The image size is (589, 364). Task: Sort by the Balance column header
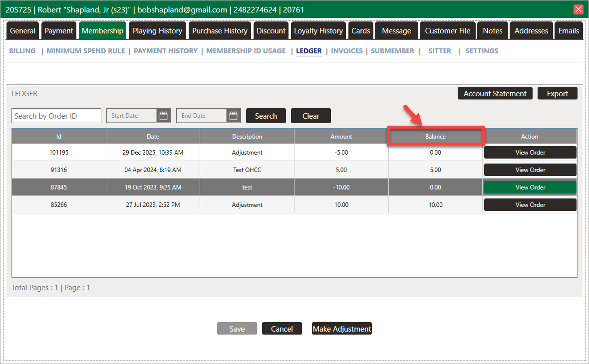435,137
